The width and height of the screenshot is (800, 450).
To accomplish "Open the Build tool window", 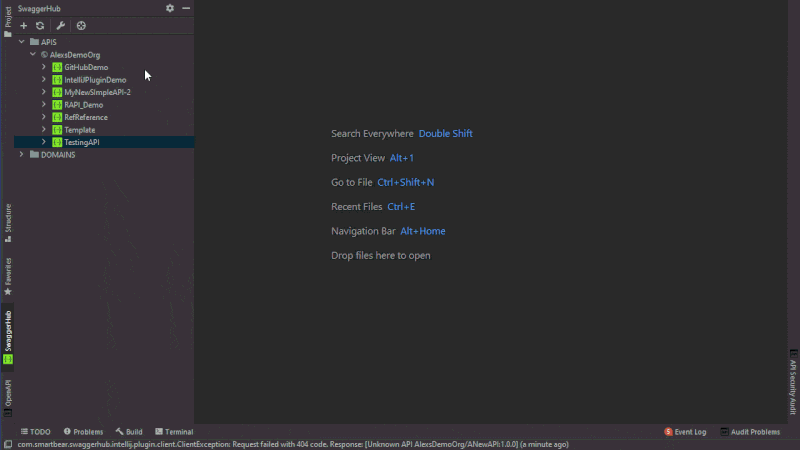I will (x=129, y=432).
